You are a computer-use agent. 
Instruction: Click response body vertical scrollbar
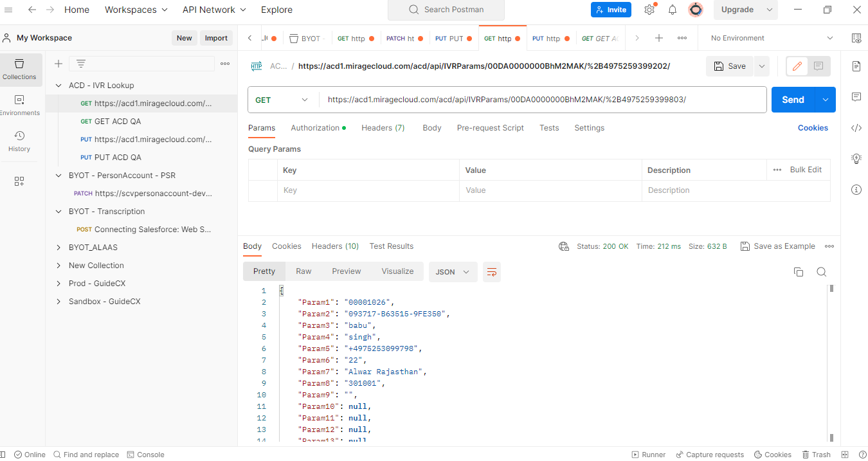click(831, 363)
